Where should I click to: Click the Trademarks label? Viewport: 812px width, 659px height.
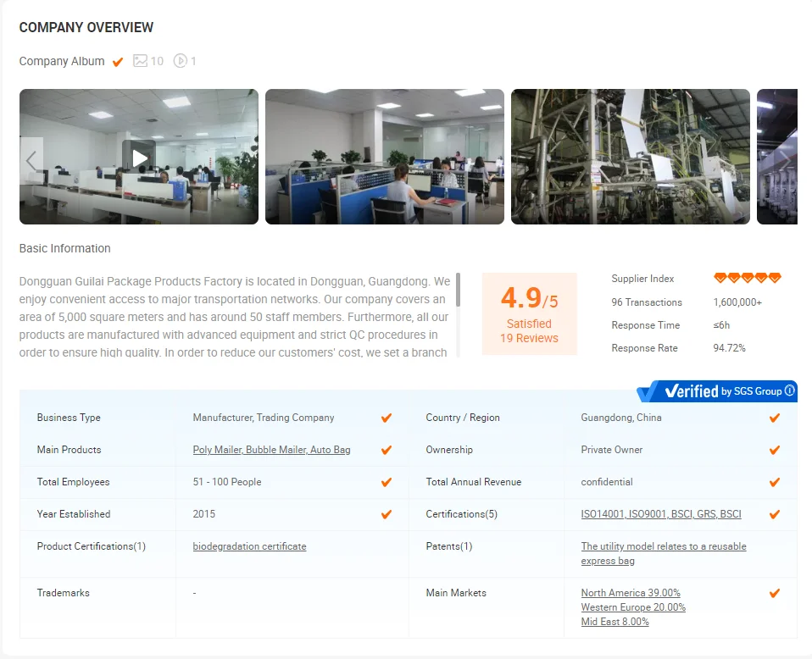coord(64,593)
